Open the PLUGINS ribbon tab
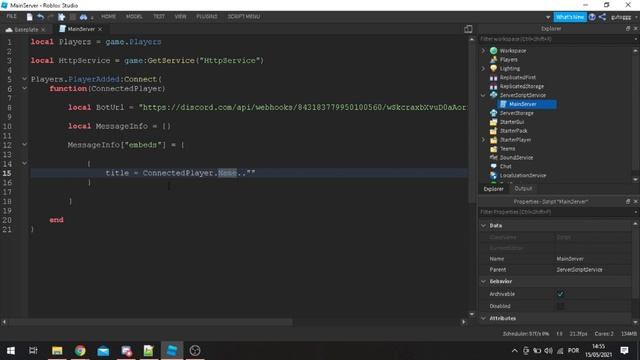Image resolution: width=640 pixels, height=360 pixels. pos(207,16)
